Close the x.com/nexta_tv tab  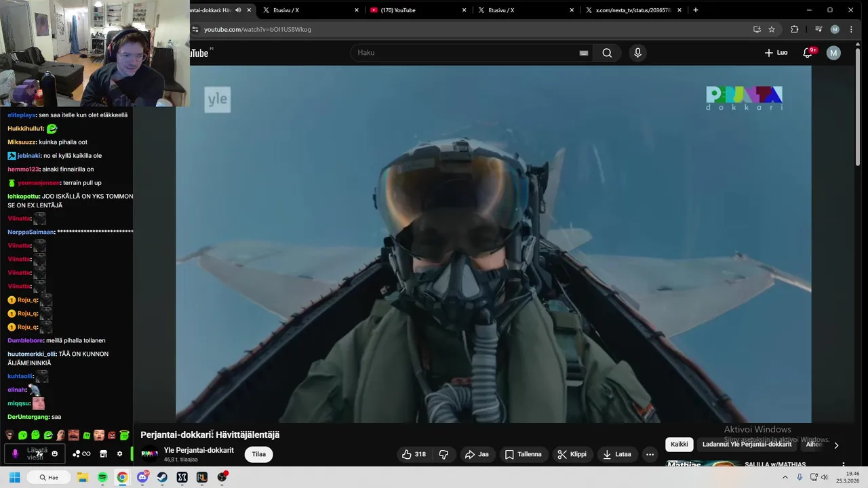(679, 10)
